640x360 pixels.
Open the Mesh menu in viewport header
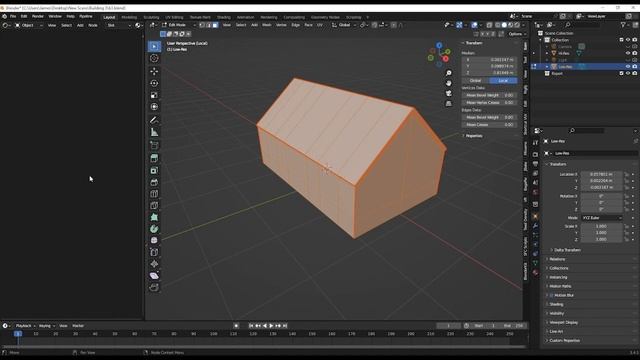(x=267, y=25)
